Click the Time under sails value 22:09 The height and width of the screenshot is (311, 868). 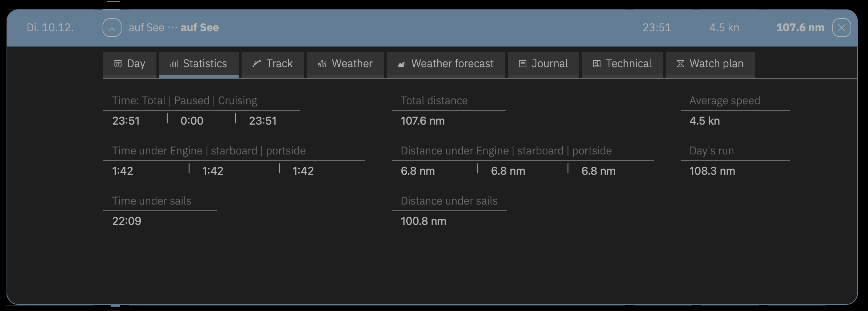[127, 221]
